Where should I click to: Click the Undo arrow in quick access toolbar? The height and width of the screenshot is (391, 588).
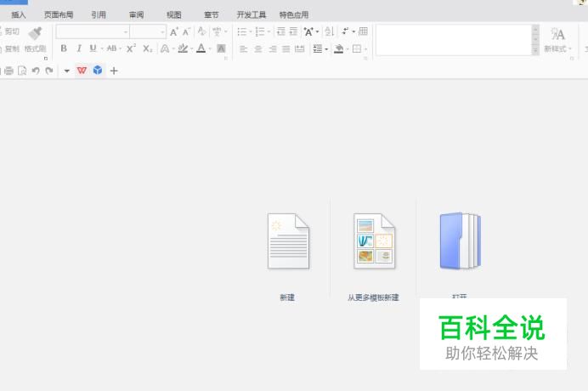coord(36,71)
